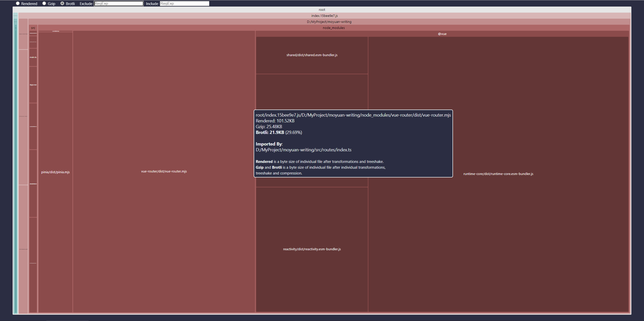The height and width of the screenshot is (321, 644).
Task: Click the src folder header
Action: click(x=33, y=28)
